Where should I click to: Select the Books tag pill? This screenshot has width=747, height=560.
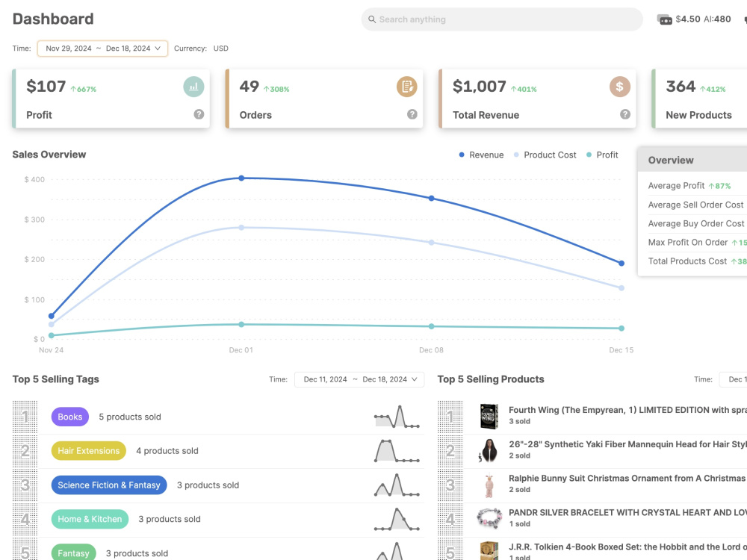click(x=70, y=417)
